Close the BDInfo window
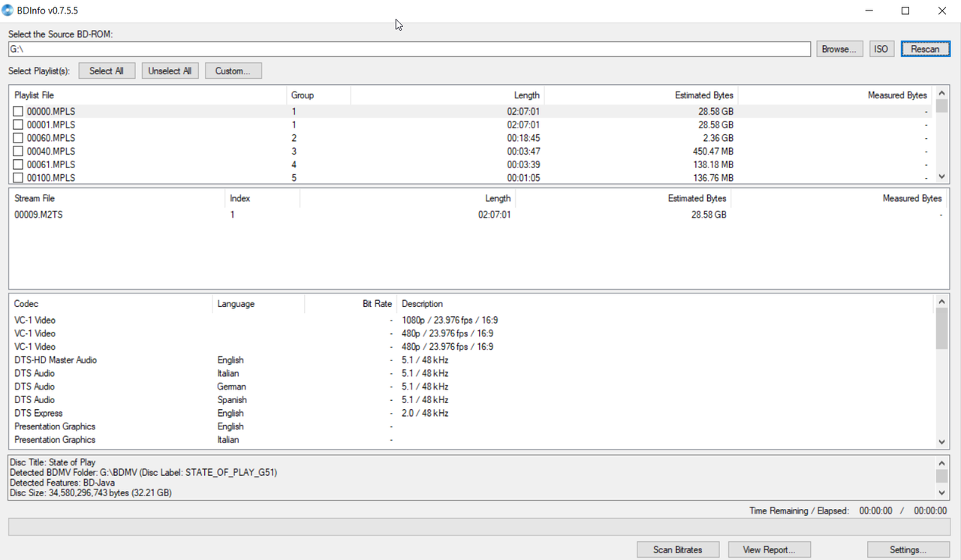 click(x=941, y=11)
